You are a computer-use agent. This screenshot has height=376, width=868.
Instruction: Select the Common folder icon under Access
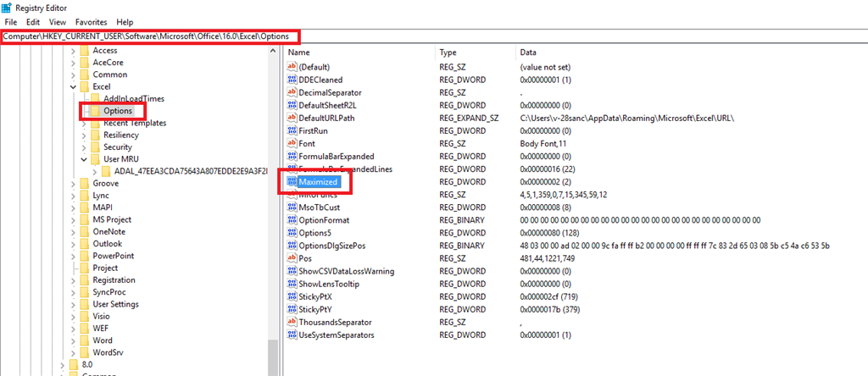[x=84, y=75]
